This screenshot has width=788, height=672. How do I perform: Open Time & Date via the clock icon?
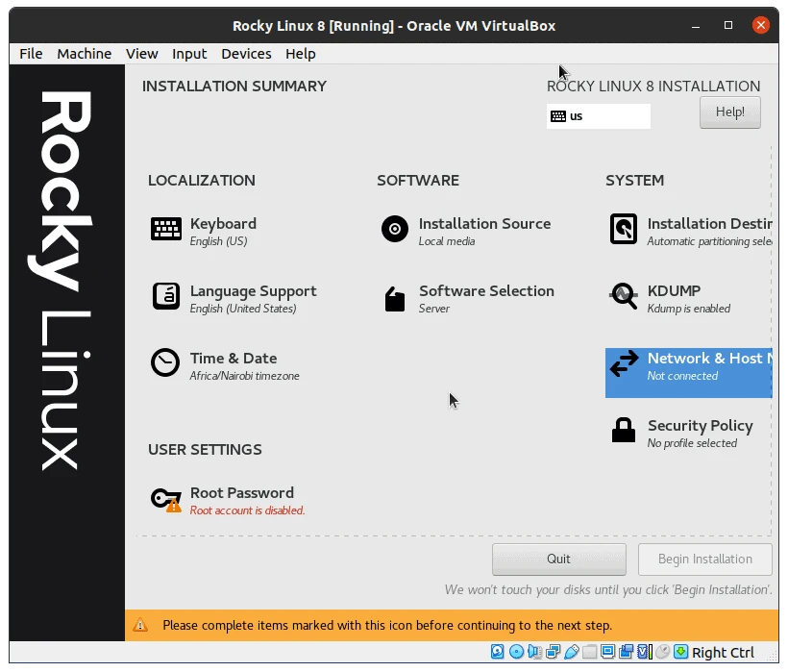(x=164, y=363)
